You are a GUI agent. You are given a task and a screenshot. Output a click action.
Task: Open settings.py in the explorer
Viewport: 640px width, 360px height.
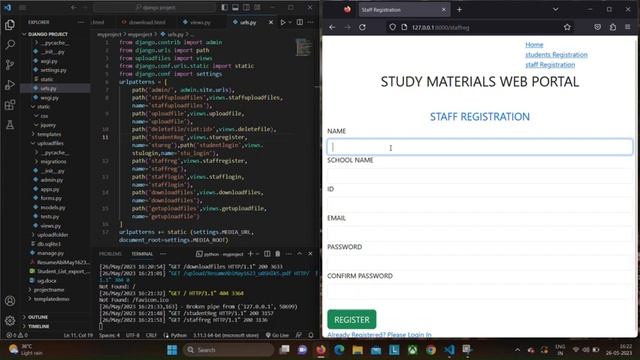[53, 70]
